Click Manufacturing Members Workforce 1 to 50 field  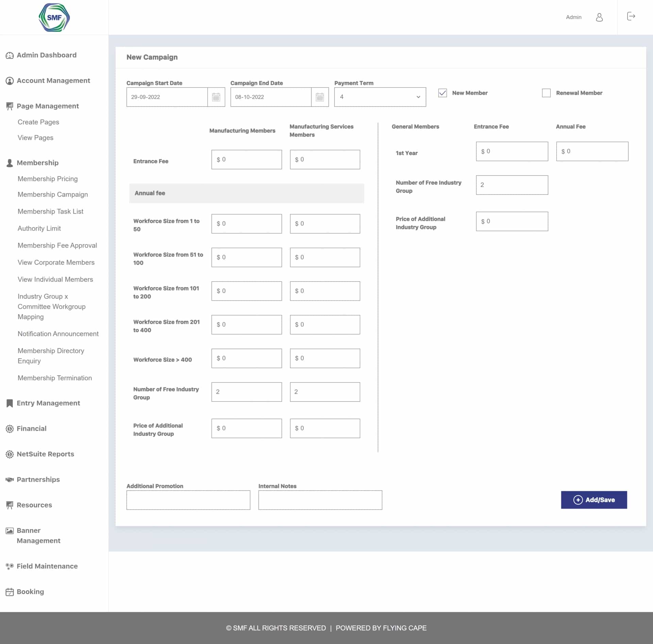(247, 224)
